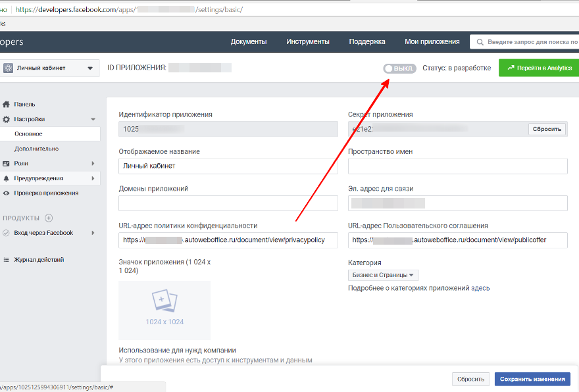Edit the Пользовательского соглашения URL field

457,240
